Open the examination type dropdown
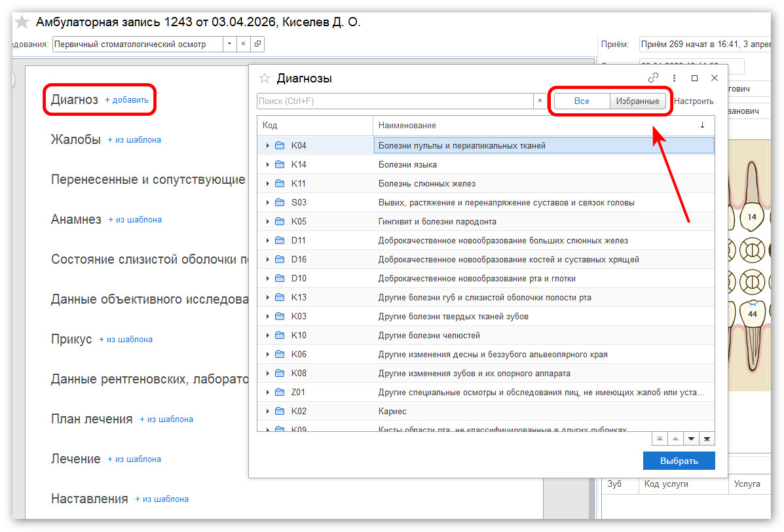The height and width of the screenshot is (532, 784). click(229, 44)
